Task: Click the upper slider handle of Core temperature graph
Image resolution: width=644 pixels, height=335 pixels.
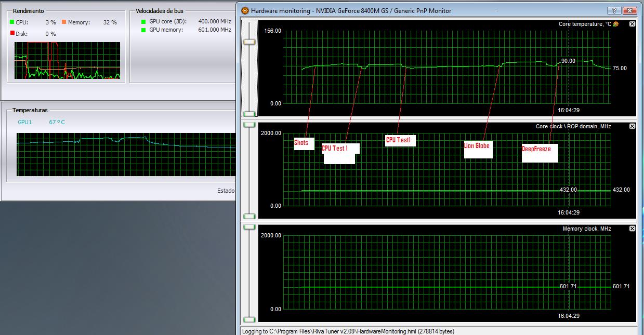Action: coord(250,43)
